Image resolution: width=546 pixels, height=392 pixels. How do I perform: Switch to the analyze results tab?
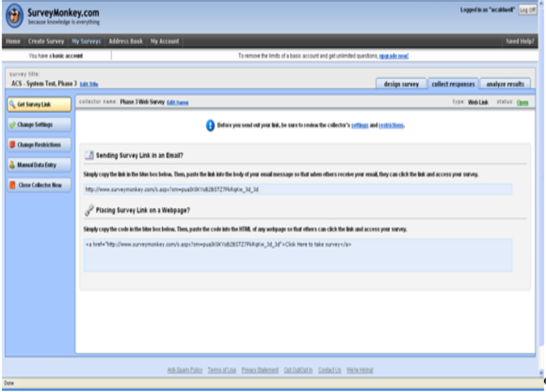(505, 84)
